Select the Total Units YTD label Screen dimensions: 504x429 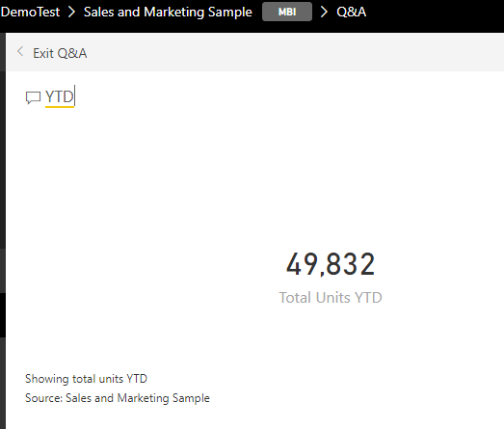point(331,298)
